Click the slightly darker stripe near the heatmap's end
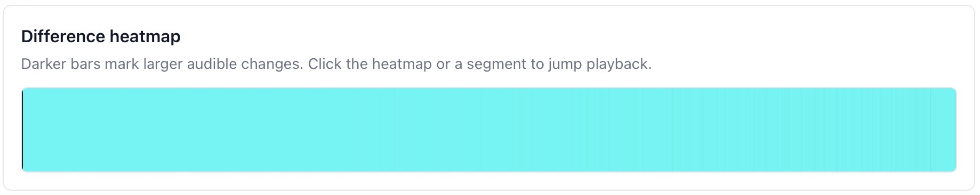 coord(931,130)
